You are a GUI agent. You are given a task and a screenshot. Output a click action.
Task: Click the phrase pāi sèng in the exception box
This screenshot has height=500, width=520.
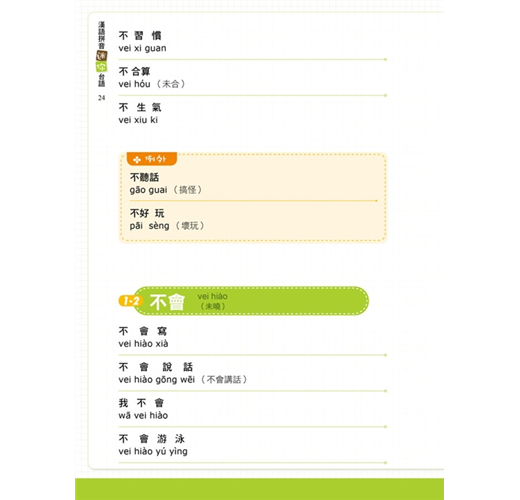tap(149, 226)
